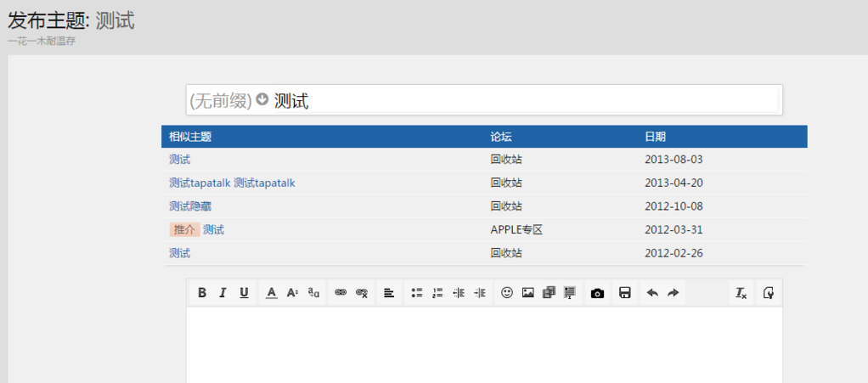Viewport: 868px width, 383px height.
Task: Insert a numbered list
Action: pyautogui.click(x=438, y=293)
